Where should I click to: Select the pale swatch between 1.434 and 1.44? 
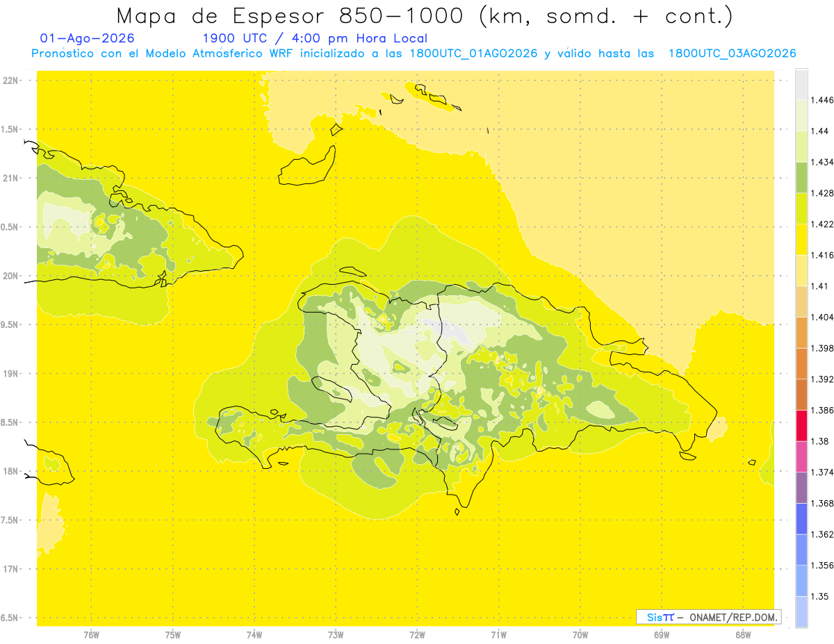[x=801, y=147]
